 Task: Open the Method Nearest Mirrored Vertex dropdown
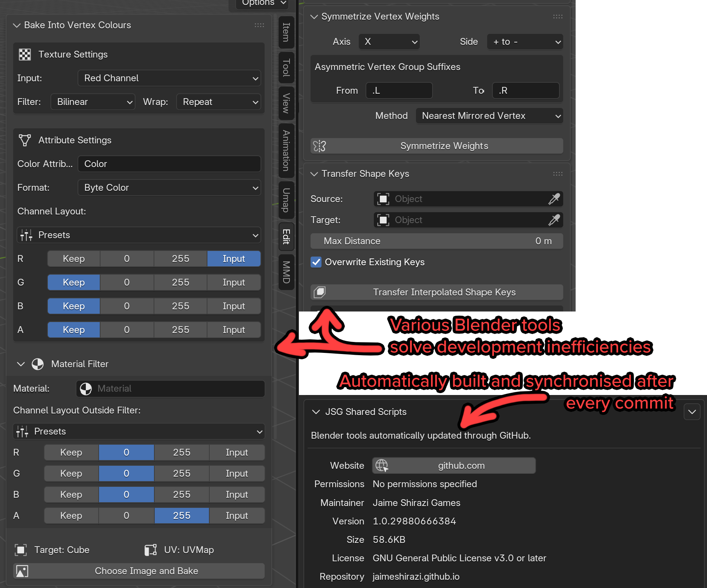tap(489, 116)
